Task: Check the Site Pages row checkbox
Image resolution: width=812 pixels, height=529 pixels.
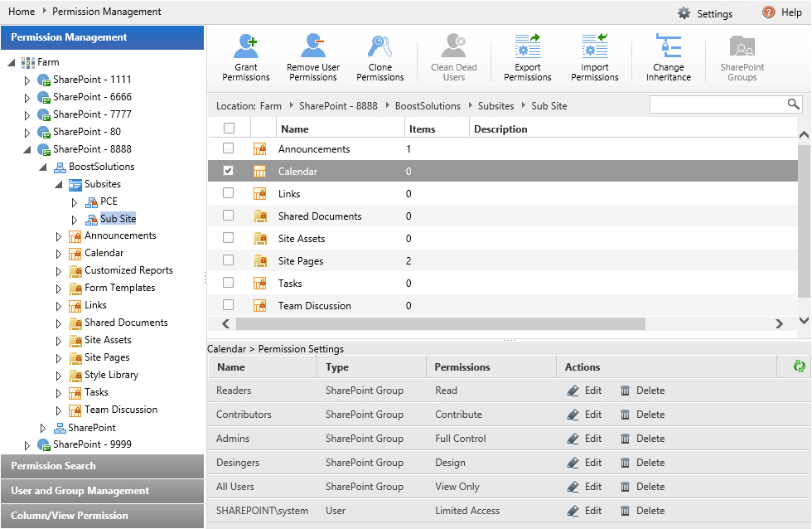Action: tap(228, 260)
